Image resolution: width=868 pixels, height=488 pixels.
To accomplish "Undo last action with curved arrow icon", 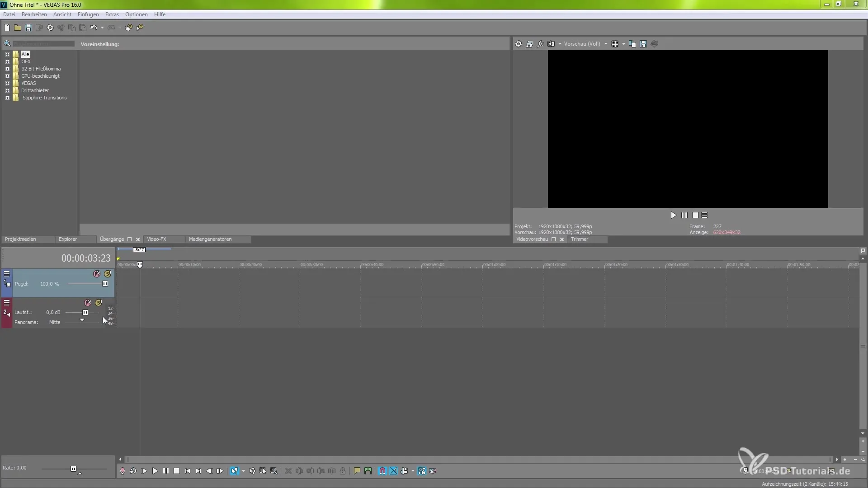I will (x=94, y=28).
